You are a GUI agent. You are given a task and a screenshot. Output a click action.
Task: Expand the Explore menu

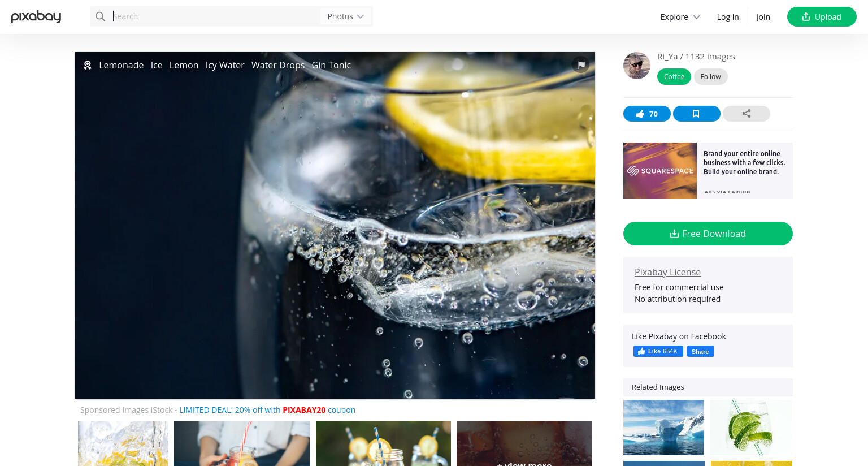[x=680, y=17]
